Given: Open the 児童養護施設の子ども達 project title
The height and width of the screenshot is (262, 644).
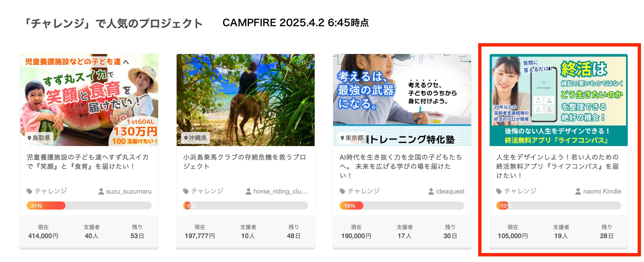Looking at the screenshot, I should [88, 162].
